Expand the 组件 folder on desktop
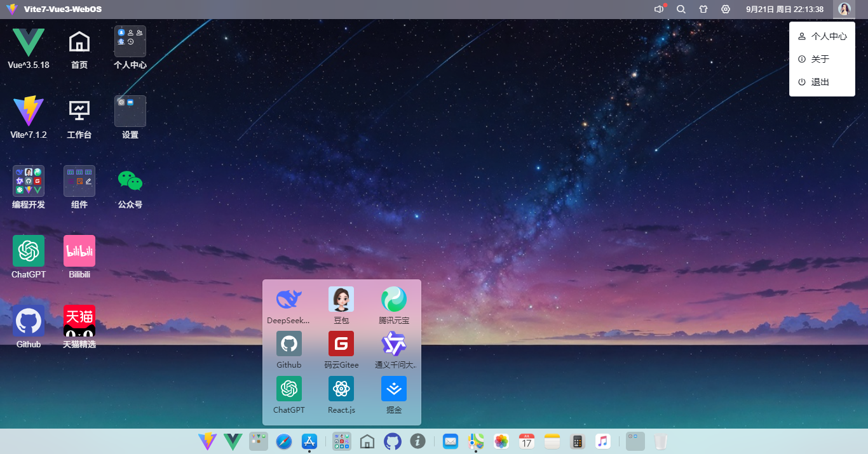This screenshot has height=454, width=868. (x=79, y=181)
